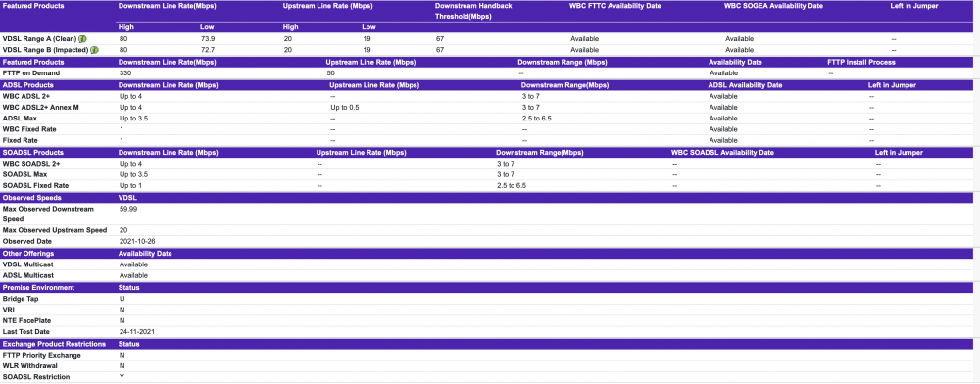
Task: Click the 'ADSL Products' section header
Action: pos(28,85)
